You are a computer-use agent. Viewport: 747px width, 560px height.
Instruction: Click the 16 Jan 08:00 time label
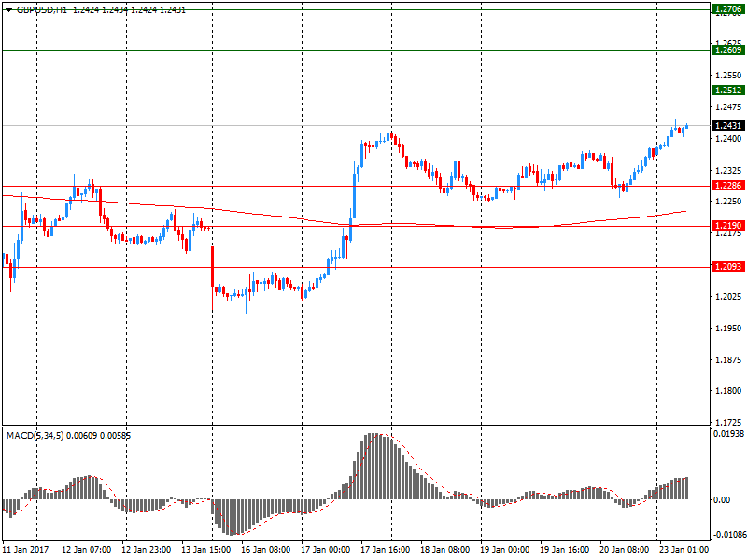265,549
